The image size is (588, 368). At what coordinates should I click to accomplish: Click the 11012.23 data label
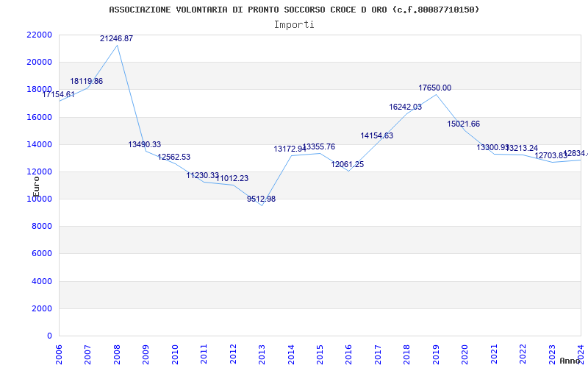point(232,178)
